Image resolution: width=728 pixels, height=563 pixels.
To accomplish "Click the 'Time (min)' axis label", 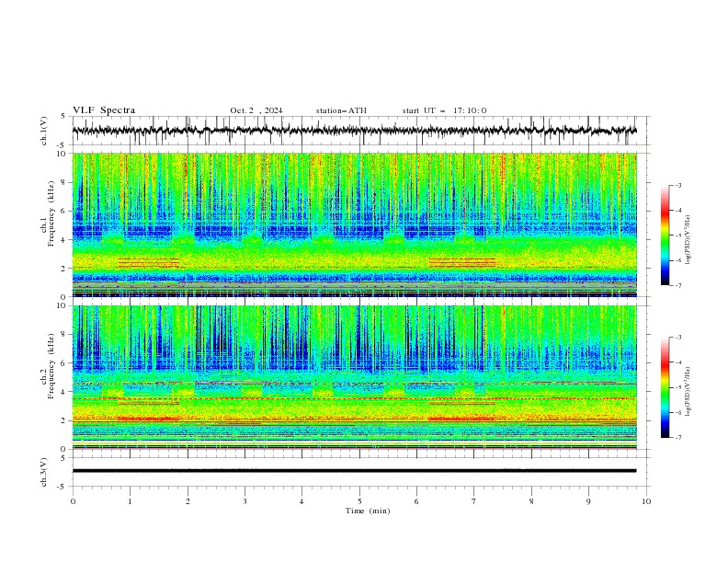I will click(368, 511).
